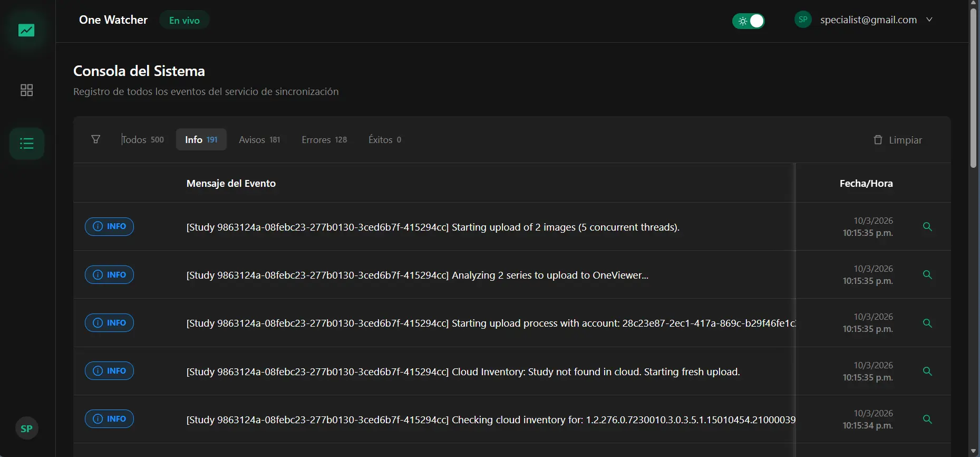The width and height of the screenshot is (980, 457).
Task: Click the 'Fecha/Hora' column header
Action: click(x=866, y=184)
